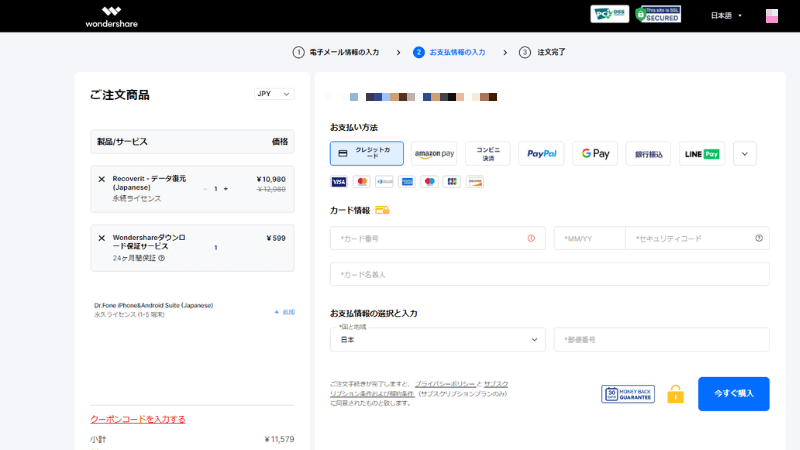Click the Diners Club card icon
Viewport: 800px width, 450px height.
pos(384,182)
